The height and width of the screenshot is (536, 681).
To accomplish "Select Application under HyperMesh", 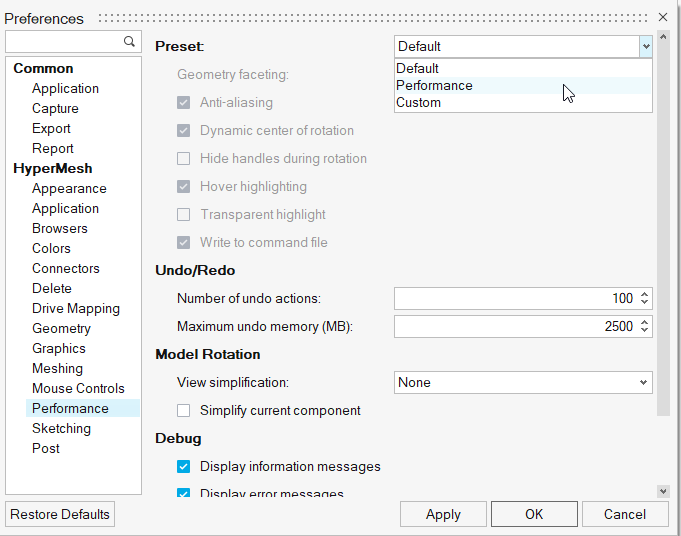I will [65, 208].
